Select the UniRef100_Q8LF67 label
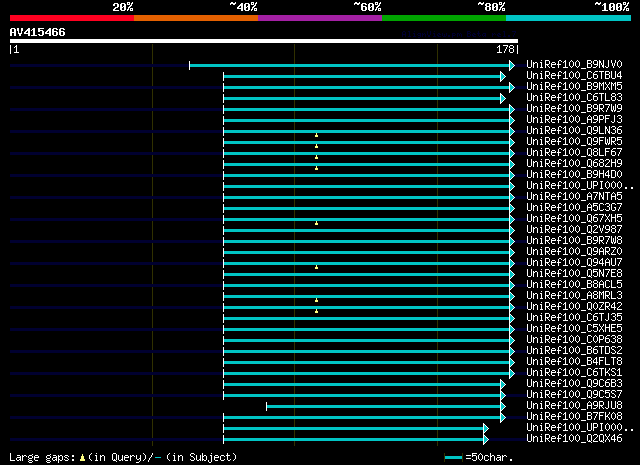The height and width of the screenshot is (465, 640). (574, 153)
